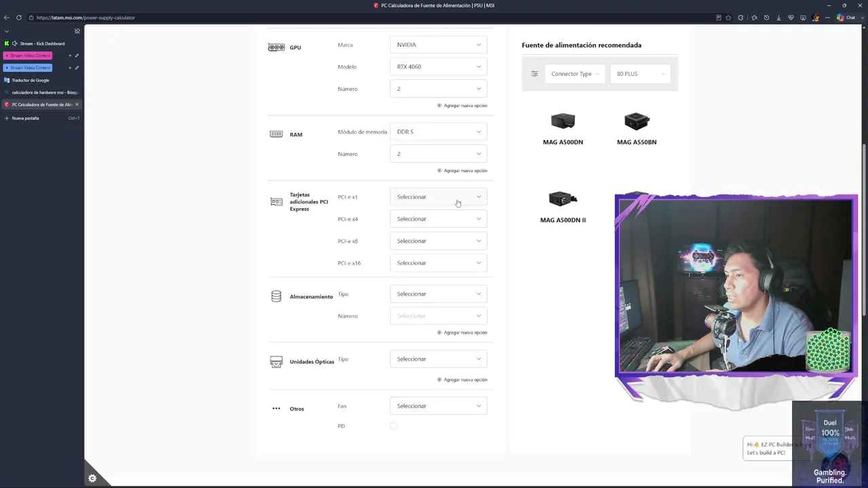Open the PCI-e x1 dropdown

pos(438,197)
